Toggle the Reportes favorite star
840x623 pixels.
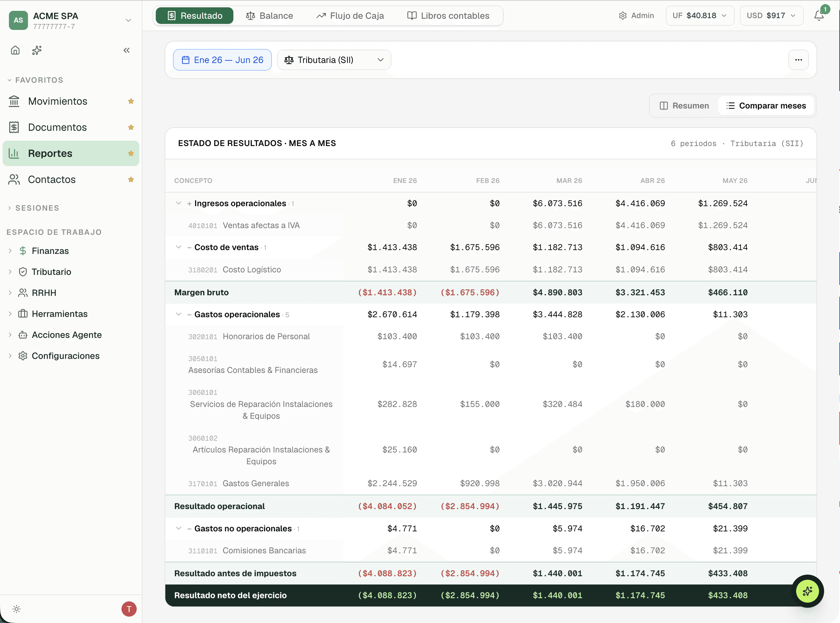tap(131, 153)
